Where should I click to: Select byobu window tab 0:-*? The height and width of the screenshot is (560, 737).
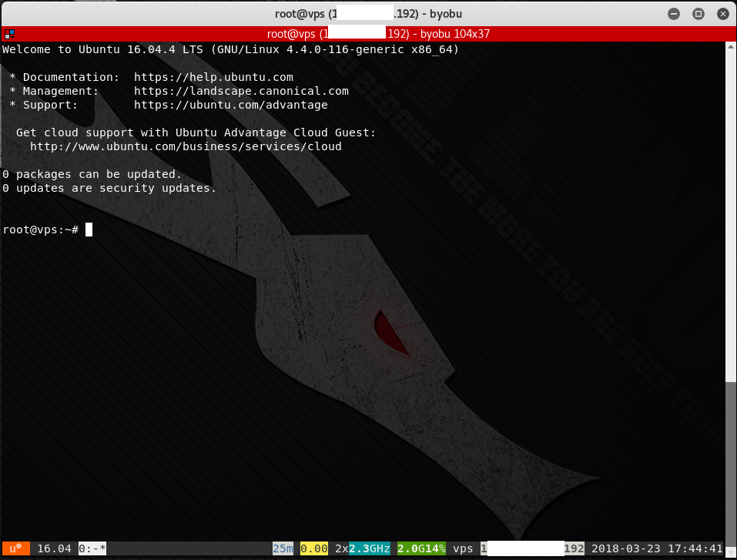[92, 548]
